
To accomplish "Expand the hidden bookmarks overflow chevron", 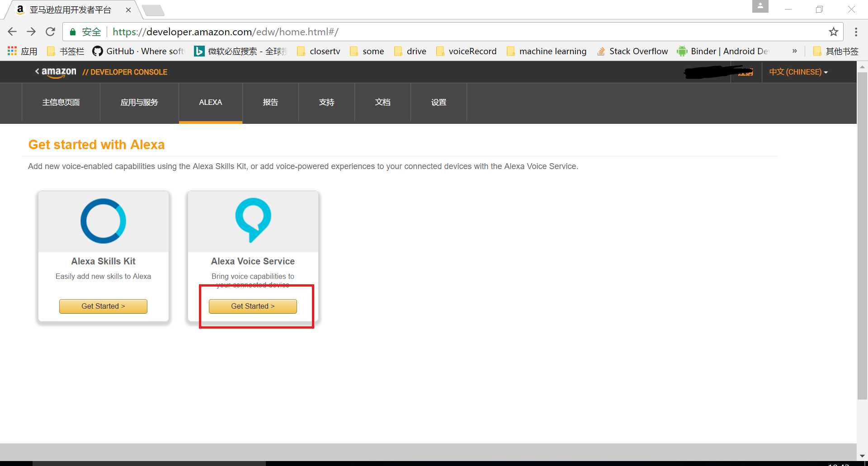I will (x=794, y=51).
